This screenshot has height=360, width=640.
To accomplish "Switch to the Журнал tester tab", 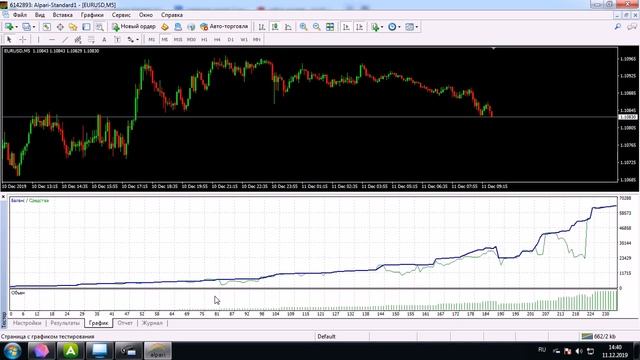I will [152, 323].
